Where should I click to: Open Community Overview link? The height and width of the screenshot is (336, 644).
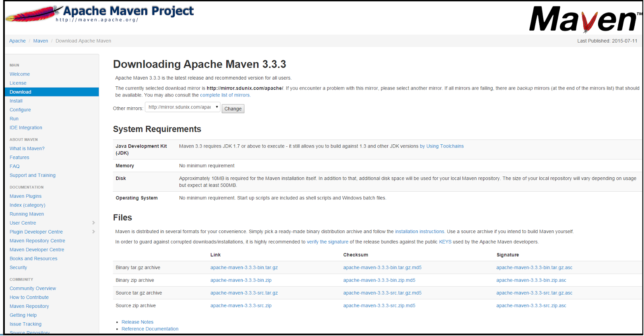click(x=33, y=288)
